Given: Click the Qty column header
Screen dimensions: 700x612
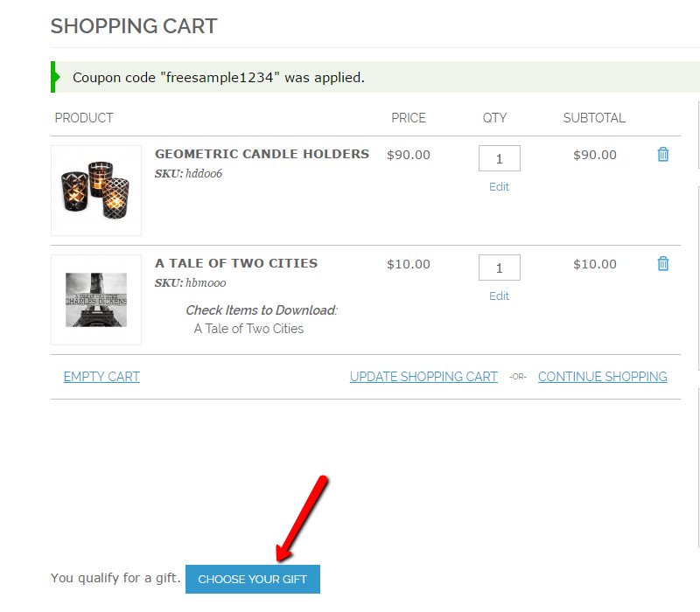Looking at the screenshot, I should [494, 118].
